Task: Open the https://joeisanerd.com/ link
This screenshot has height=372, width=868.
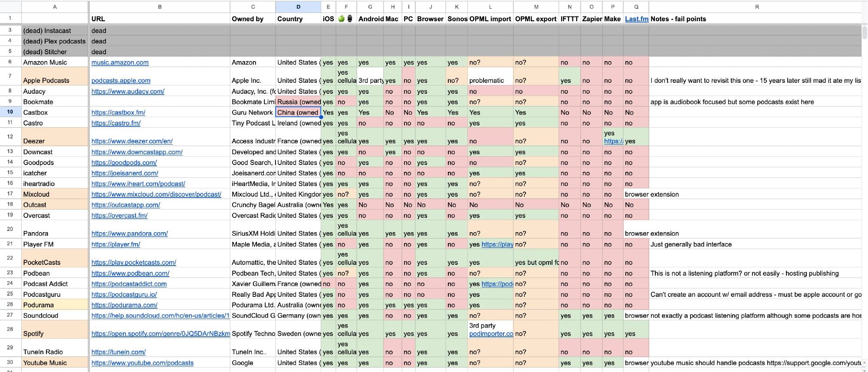Action: (125, 173)
